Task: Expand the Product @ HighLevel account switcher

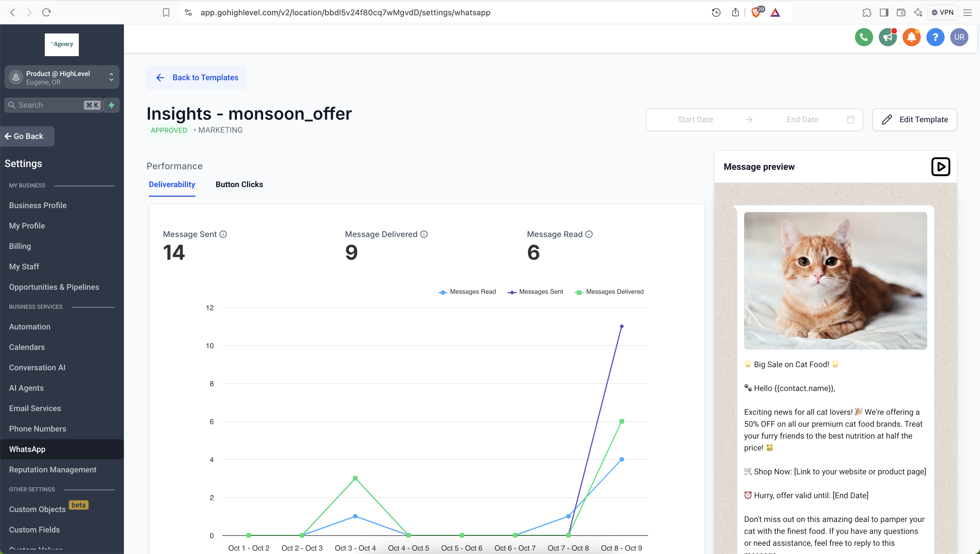Action: [62, 77]
